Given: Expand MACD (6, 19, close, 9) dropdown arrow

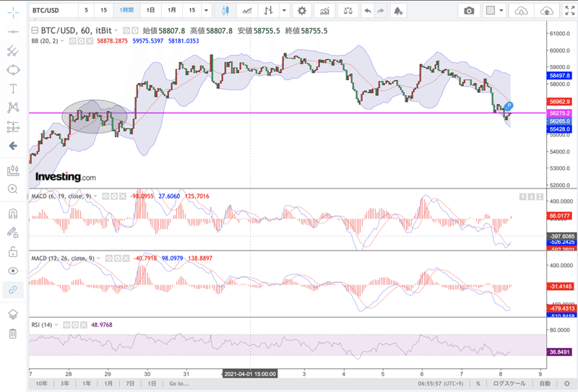Looking at the screenshot, I should point(95,196).
